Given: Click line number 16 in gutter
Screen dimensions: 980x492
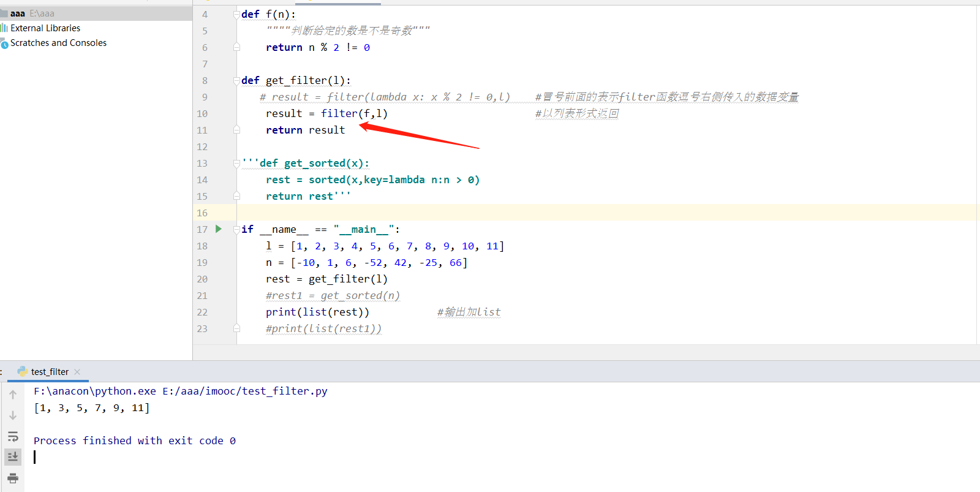Looking at the screenshot, I should (202, 213).
